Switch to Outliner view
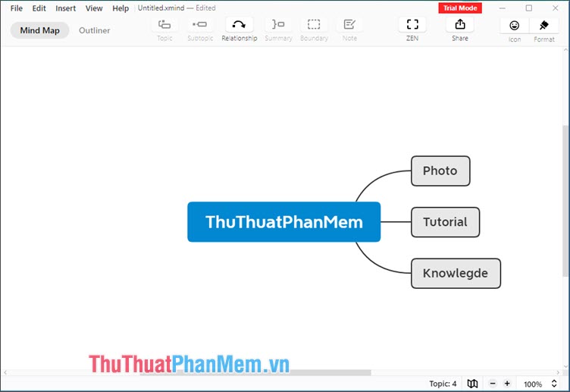Screen dimensions: 570x392 (x=95, y=30)
